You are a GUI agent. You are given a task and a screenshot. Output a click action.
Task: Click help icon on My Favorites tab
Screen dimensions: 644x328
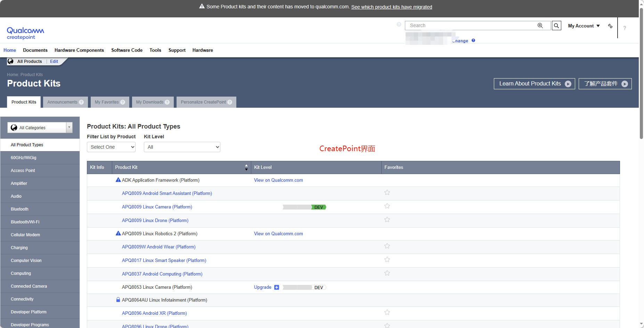(123, 102)
